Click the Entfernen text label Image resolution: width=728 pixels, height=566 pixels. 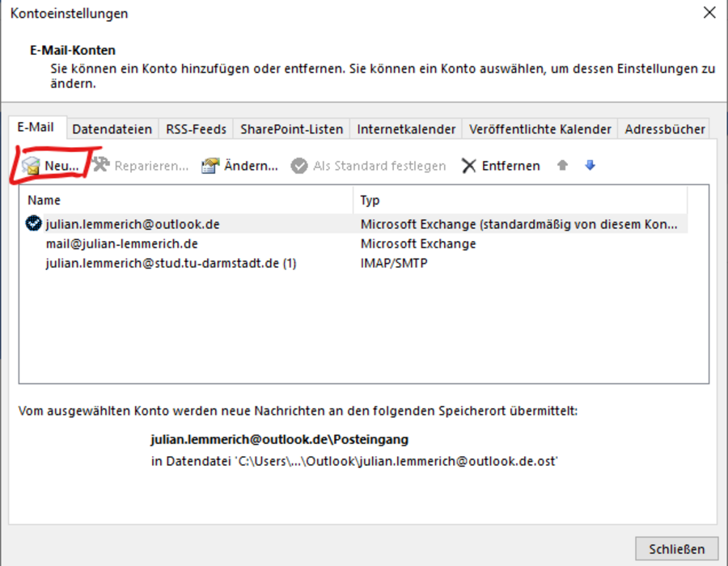pos(510,166)
